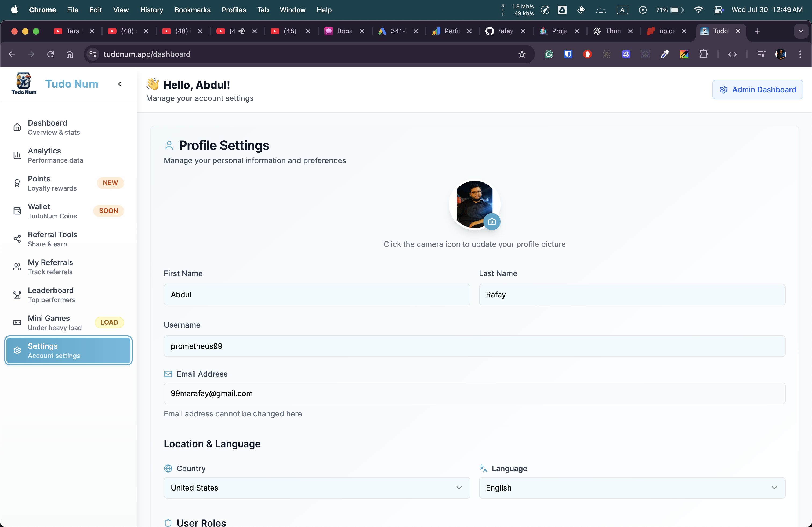Click the SOON badge next to Wallet
This screenshot has width=812, height=527.
click(x=108, y=211)
